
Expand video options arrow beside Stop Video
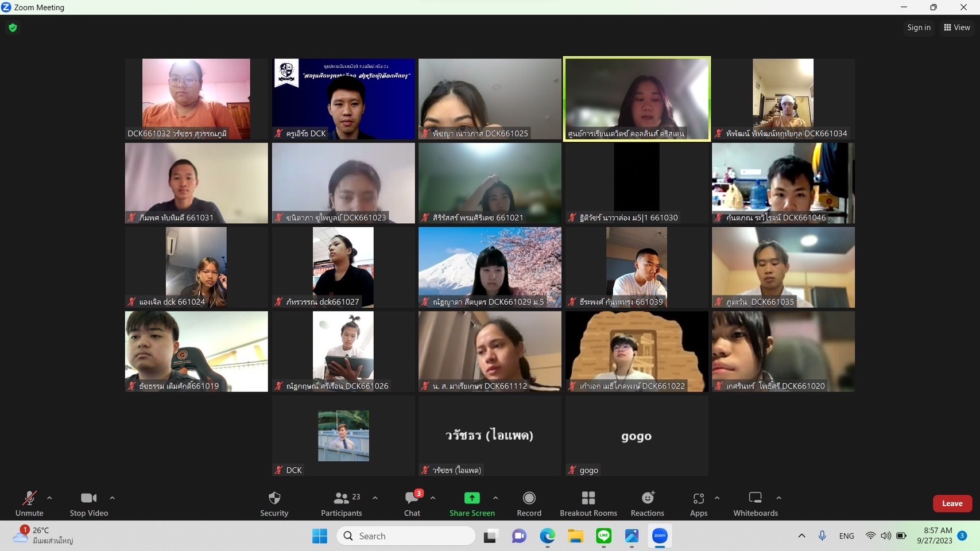click(112, 498)
